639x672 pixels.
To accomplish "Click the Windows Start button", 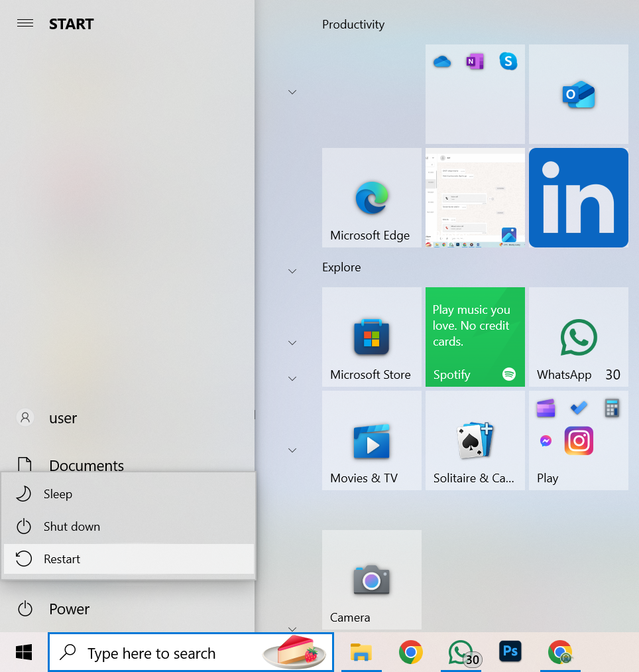I will coord(24,652).
